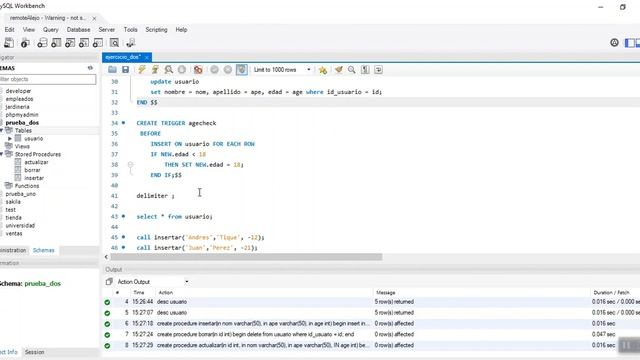Screen dimensions: 640x360
Task: Click the editor horizontal scrollbar
Action: click(246, 257)
